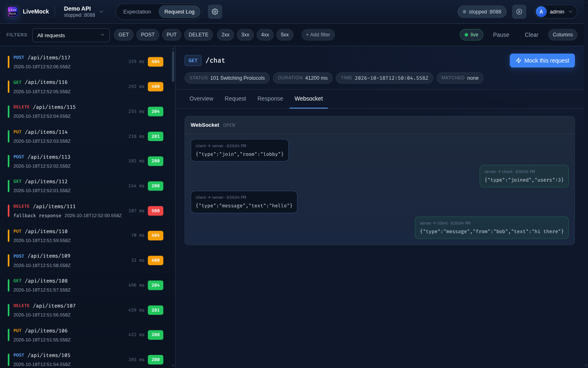Toggle the 3xx status filter

tap(245, 35)
